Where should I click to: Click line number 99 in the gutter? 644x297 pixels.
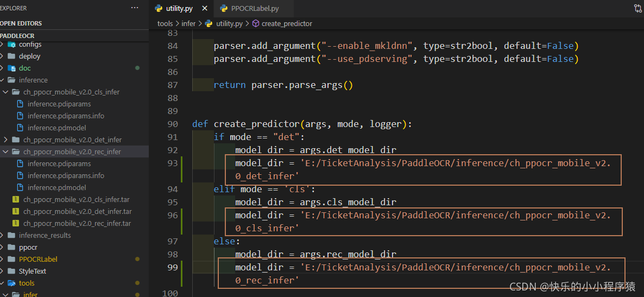coord(173,268)
